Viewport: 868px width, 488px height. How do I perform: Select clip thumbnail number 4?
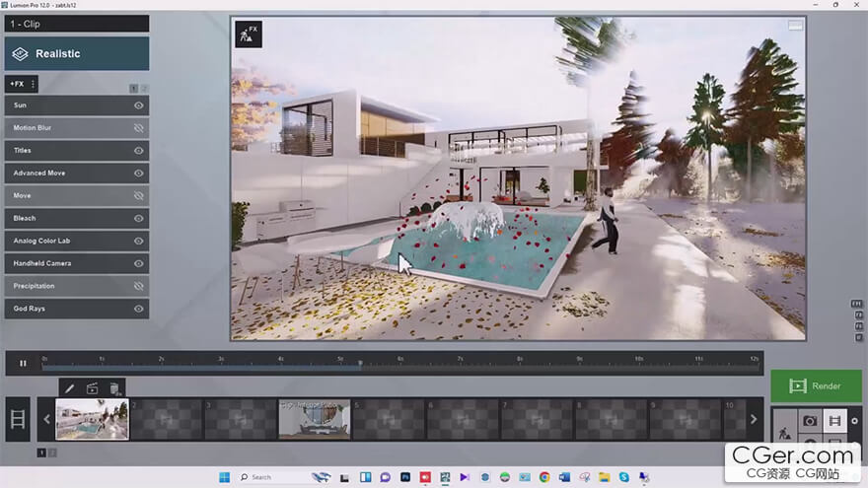(314, 419)
